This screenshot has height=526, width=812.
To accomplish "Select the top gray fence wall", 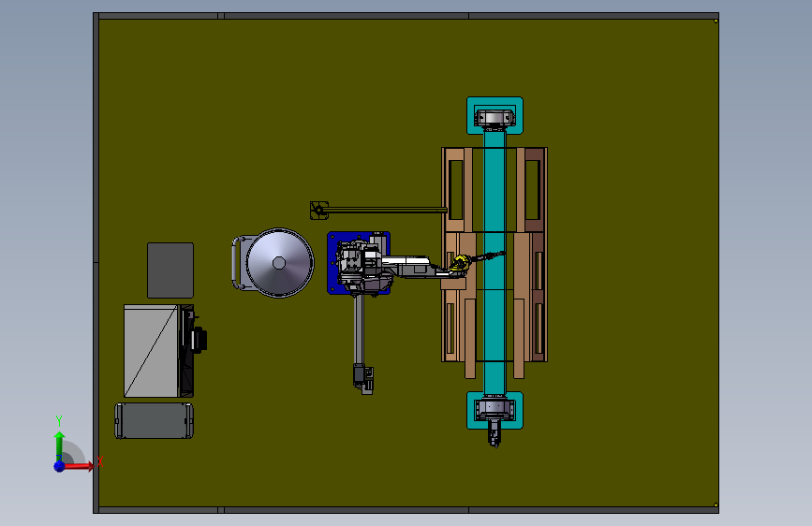I will coord(406,16).
